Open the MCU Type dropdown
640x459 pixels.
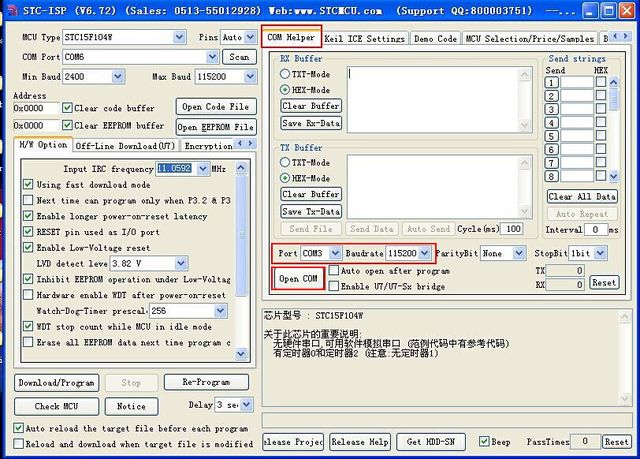tap(179, 37)
